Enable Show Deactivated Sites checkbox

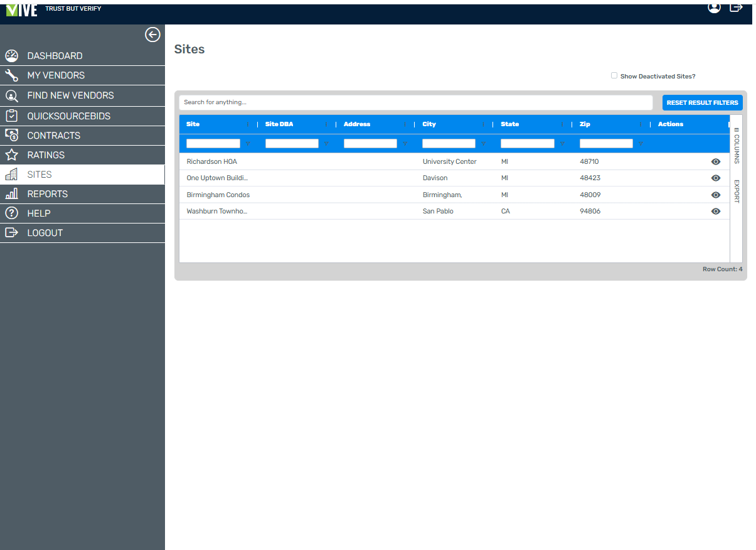point(614,75)
